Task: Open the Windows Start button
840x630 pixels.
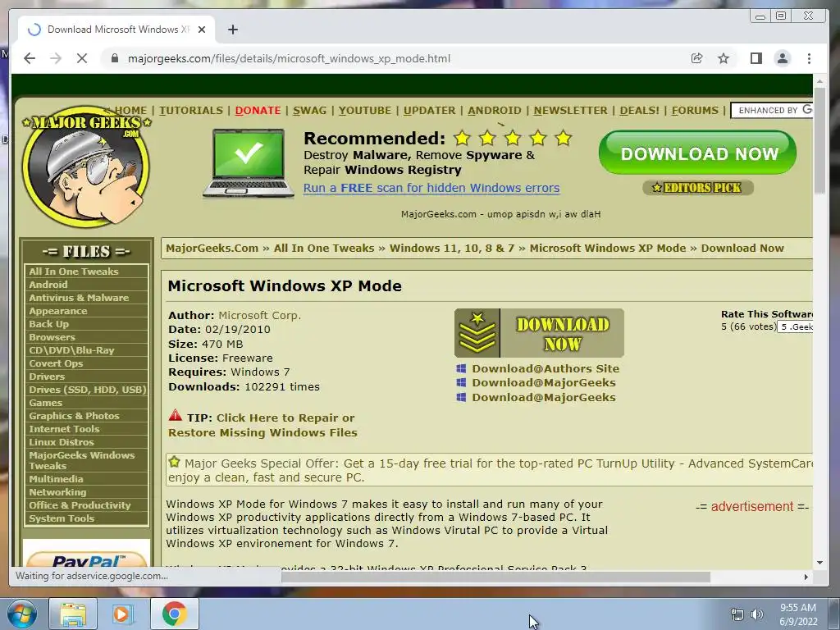Action: [x=22, y=614]
